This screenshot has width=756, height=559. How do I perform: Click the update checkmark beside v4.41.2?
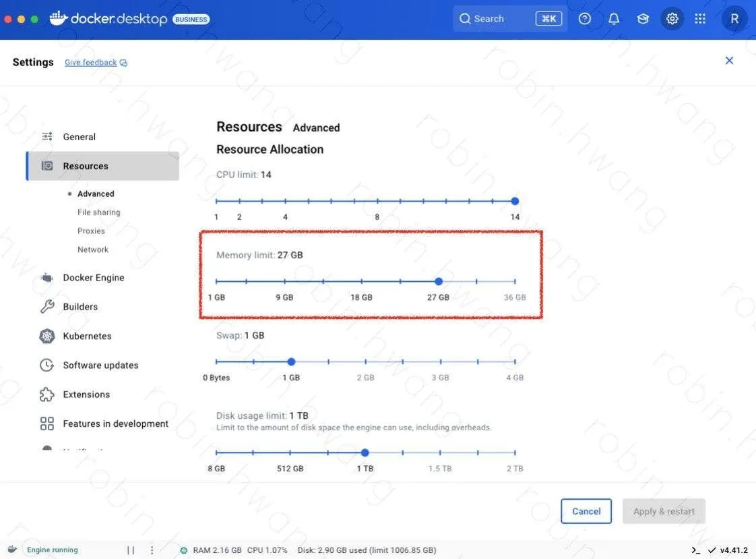(712, 550)
